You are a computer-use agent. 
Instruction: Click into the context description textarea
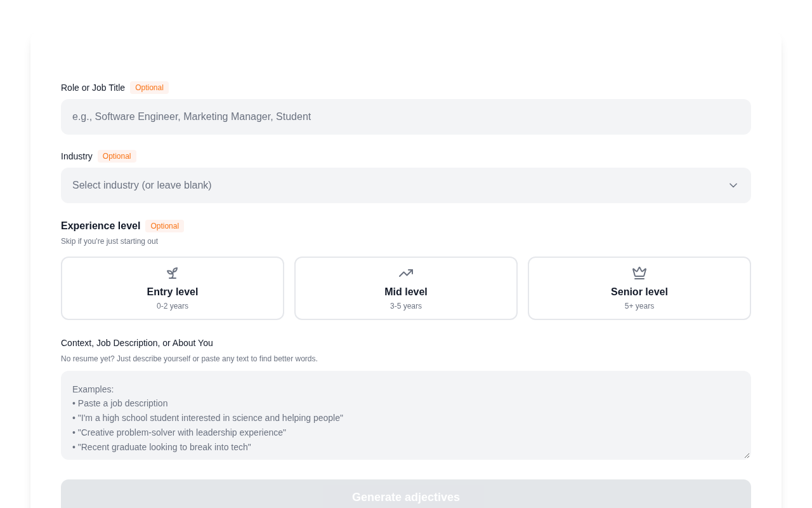click(x=406, y=415)
